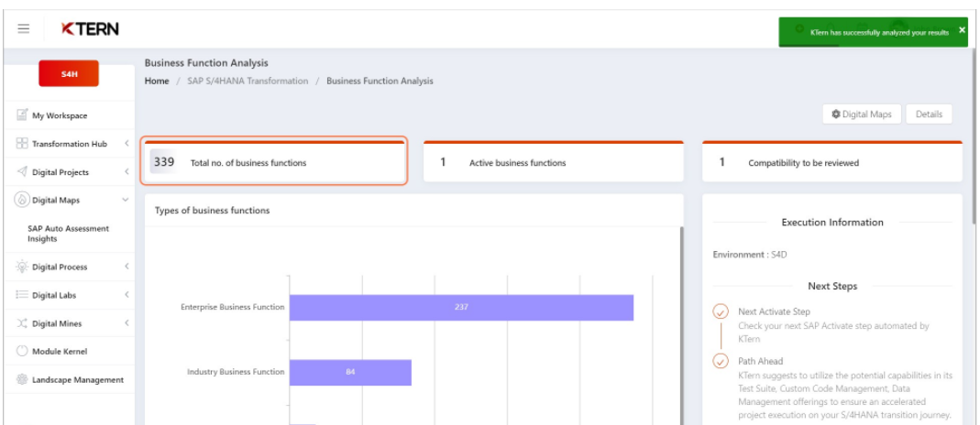Click the Business Function Analysis page title
Screen dimensions: 980x425
click(206, 63)
